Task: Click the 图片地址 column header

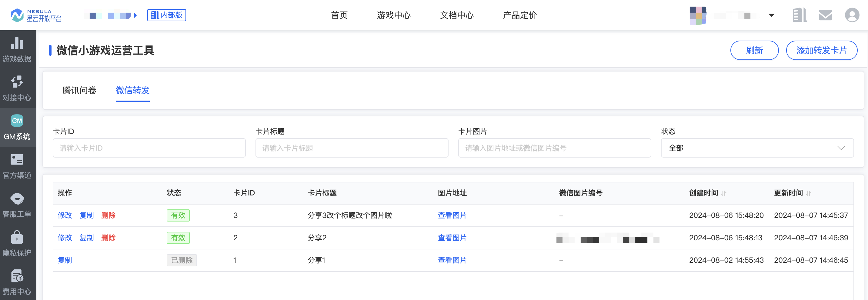Action: [x=452, y=193]
